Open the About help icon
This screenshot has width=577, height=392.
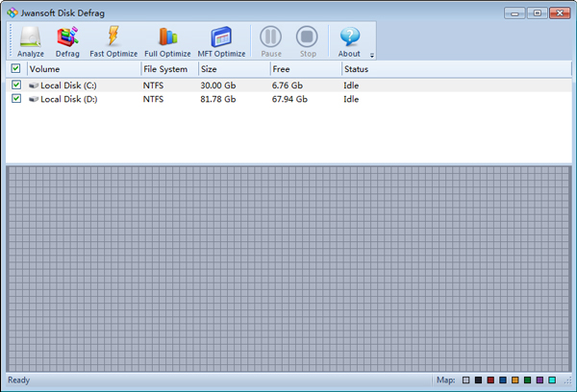pyautogui.click(x=349, y=41)
